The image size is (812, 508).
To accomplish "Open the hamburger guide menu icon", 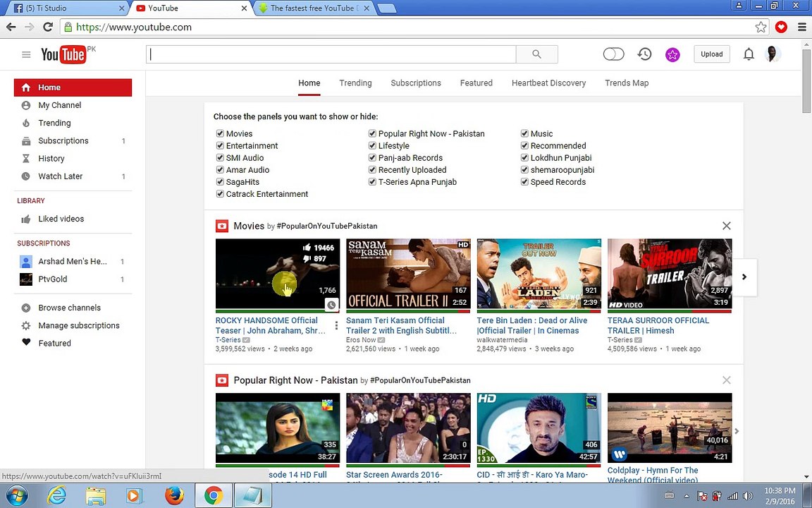I will [26, 54].
